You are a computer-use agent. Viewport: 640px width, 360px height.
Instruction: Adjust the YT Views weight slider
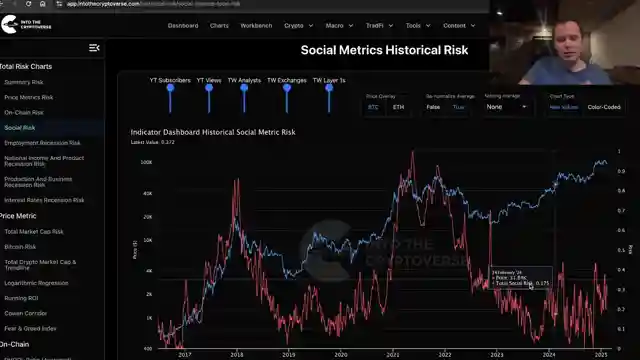(x=209, y=88)
